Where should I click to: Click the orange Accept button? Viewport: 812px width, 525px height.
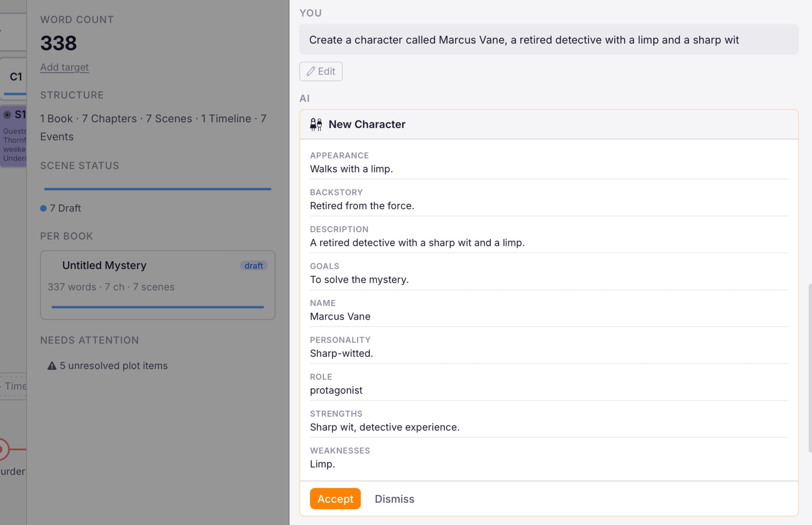coord(335,498)
